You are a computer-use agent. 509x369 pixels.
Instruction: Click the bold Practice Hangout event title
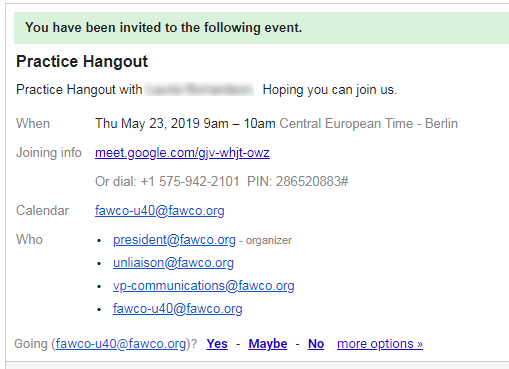click(x=82, y=62)
